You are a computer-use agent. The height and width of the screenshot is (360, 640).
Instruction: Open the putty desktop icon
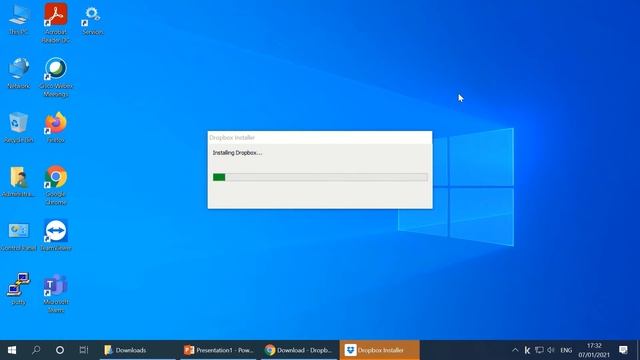click(x=18, y=289)
